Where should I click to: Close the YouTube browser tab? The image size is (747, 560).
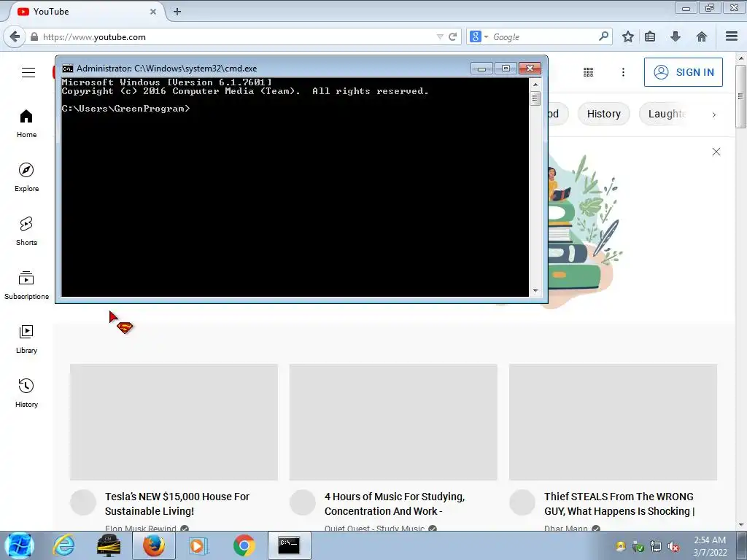(153, 12)
